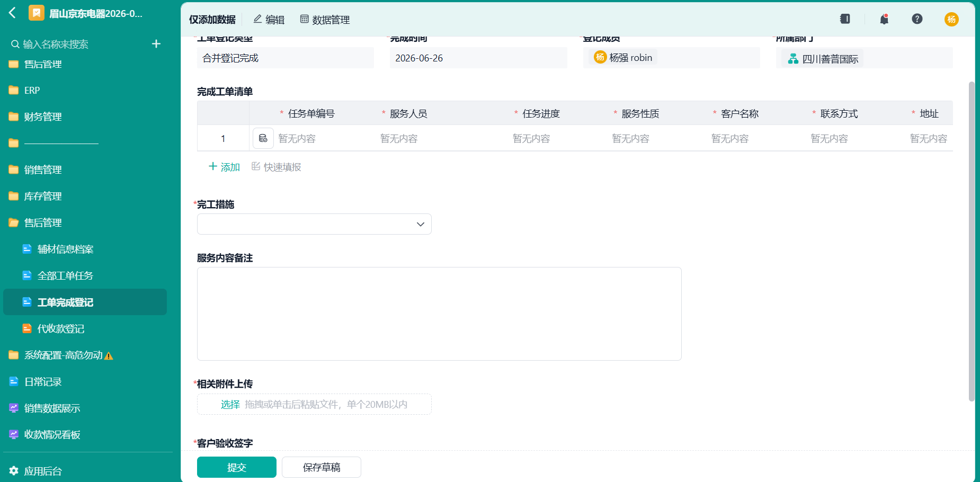Click the 全部工单任务 form icon

pos(27,275)
